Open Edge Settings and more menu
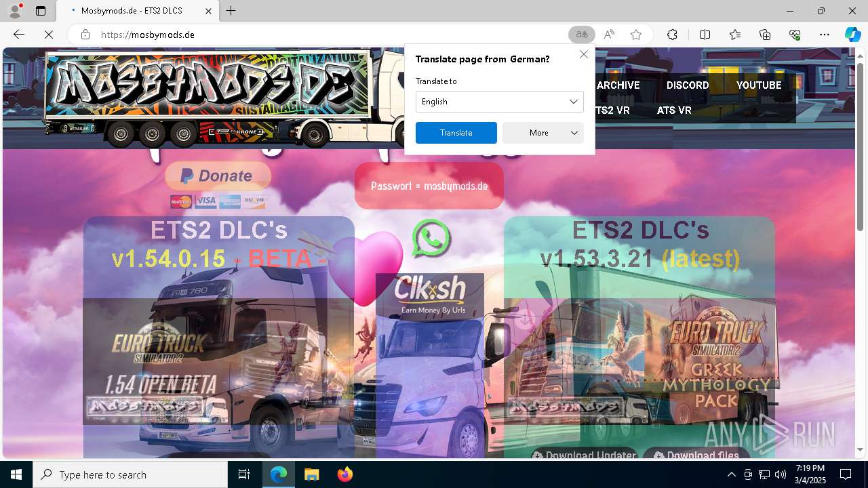 click(x=825, y=35)
